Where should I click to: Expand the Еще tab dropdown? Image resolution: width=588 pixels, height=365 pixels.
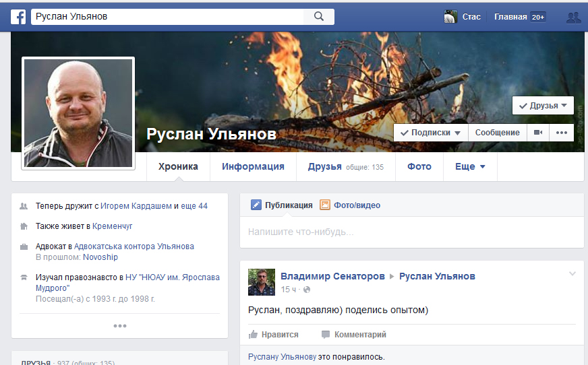tap(470, 167)
